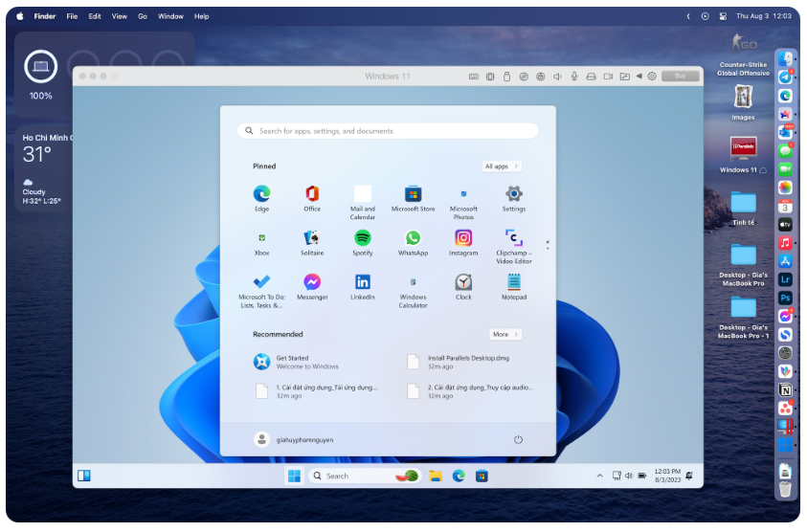The width and height of the screenshot is (807, 532).
Task: Click the power button in Start menu
Action: [x=518, y=439]
